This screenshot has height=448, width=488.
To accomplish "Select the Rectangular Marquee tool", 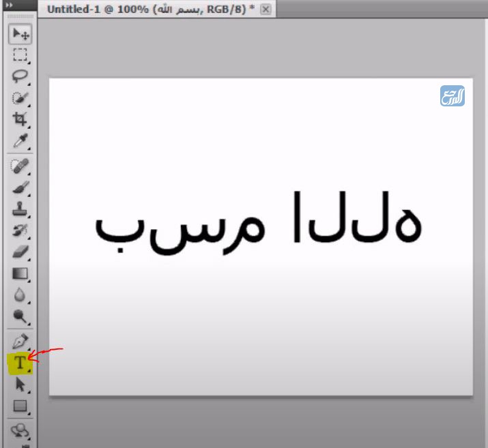I will click(x=20, y=55).
